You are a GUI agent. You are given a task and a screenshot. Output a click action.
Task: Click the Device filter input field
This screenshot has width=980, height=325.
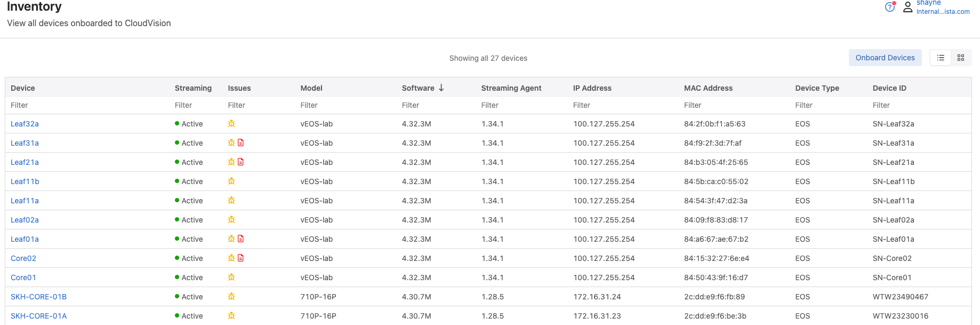click(85, 105)
